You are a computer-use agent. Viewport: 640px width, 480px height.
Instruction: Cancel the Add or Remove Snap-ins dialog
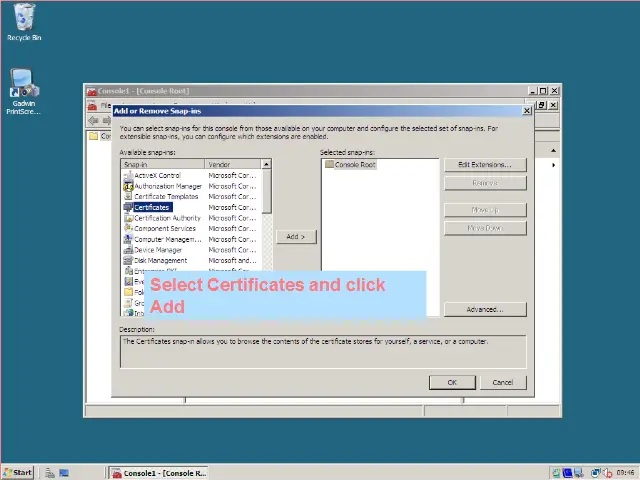(502, 382)
